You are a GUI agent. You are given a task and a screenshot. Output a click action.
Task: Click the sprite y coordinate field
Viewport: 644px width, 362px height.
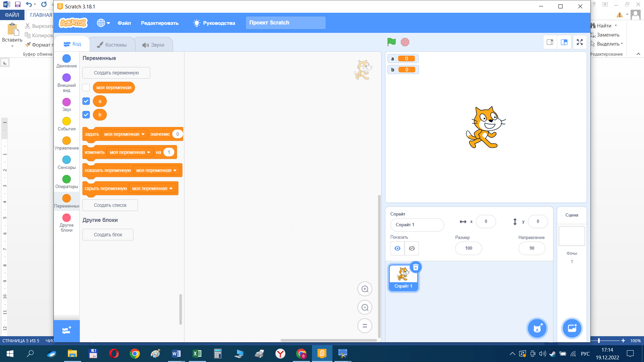coord(538,221)
